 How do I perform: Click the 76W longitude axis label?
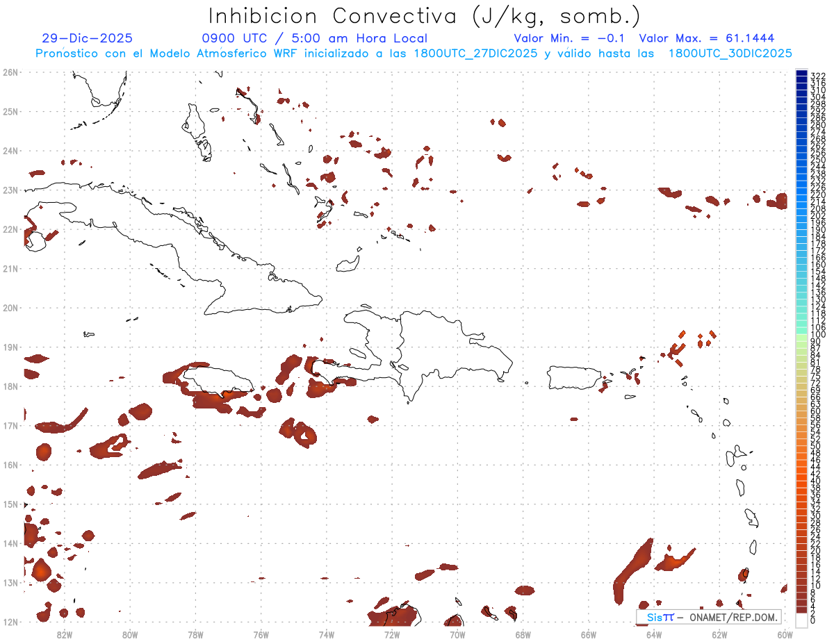pyautogui.click(x=261, y=634)
